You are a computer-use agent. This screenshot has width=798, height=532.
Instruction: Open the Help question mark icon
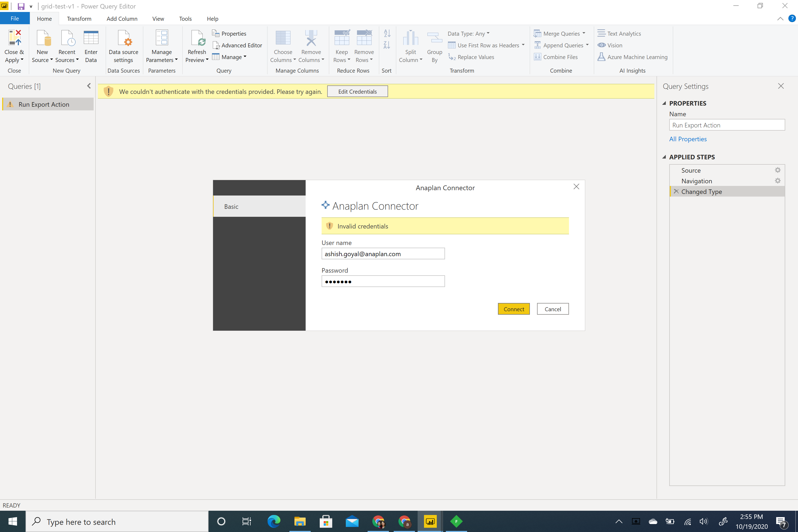792,18
